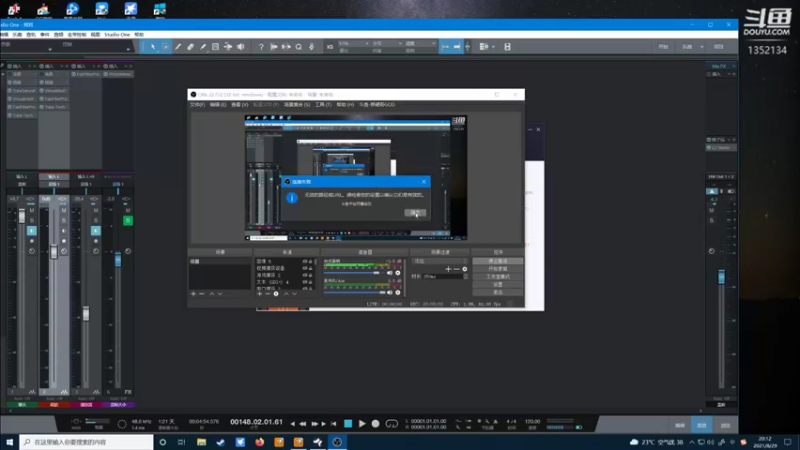Open source properties gear in OBS sources
This screenshot has height=450, width=800.
tap(276, 294)
